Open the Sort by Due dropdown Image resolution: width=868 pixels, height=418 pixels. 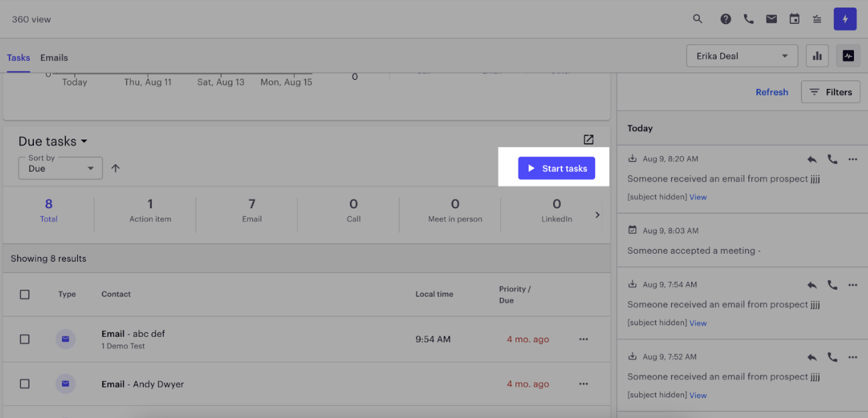click(61, 168)
